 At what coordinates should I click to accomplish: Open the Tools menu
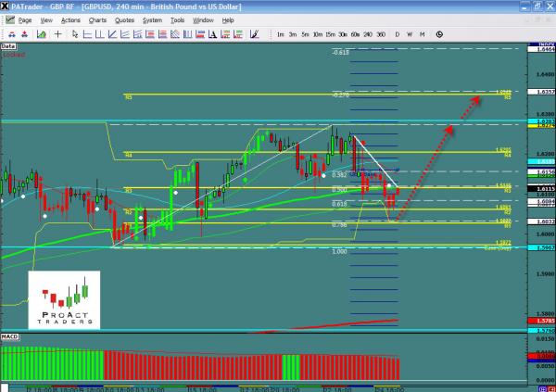pos(176,19)
